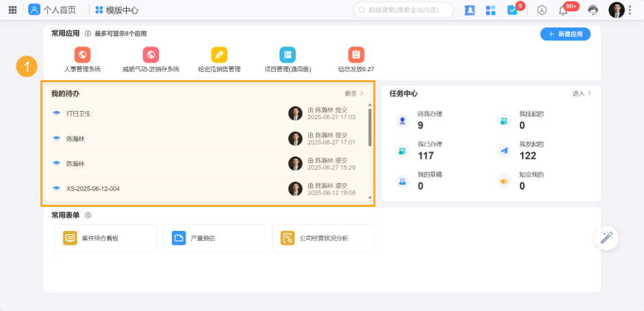Click the 超级搜索 search field

point(404,10)
